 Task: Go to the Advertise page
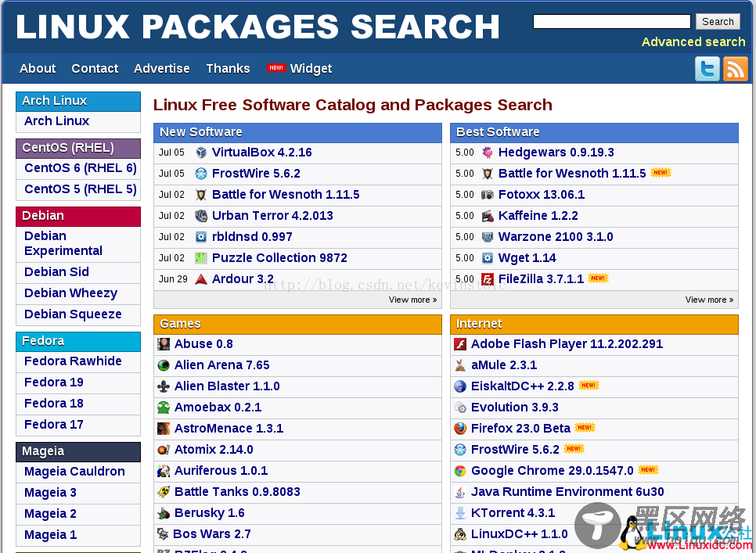pyautogui.click(x=161, y=68)
